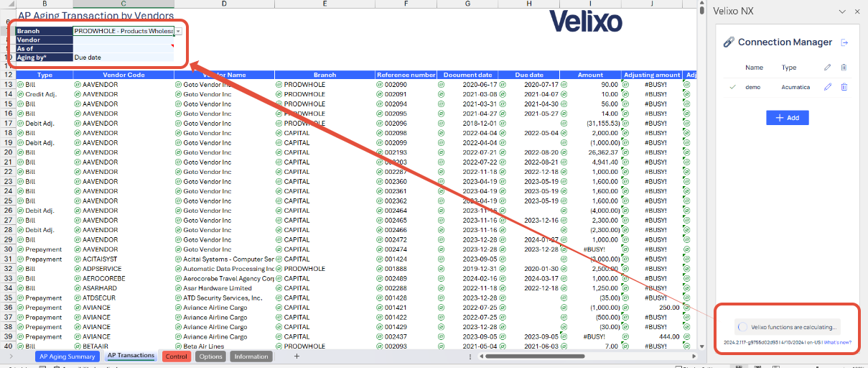Select the Beta Air Lines vendor name
Viewport: 868px width, 368px height.
[x=225, y=346]
